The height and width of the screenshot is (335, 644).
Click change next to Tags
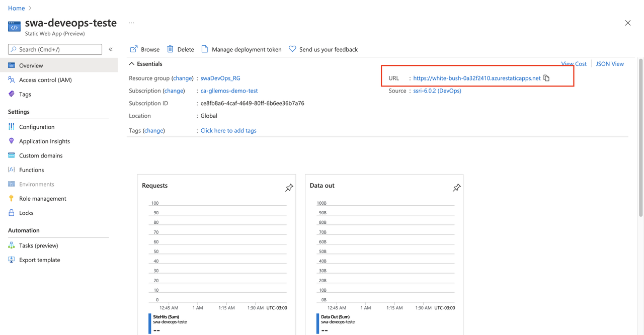point(154,130)
